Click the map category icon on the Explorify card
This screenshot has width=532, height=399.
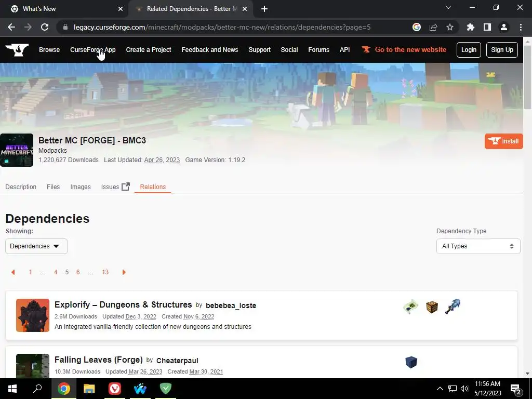tap(411, 307)
